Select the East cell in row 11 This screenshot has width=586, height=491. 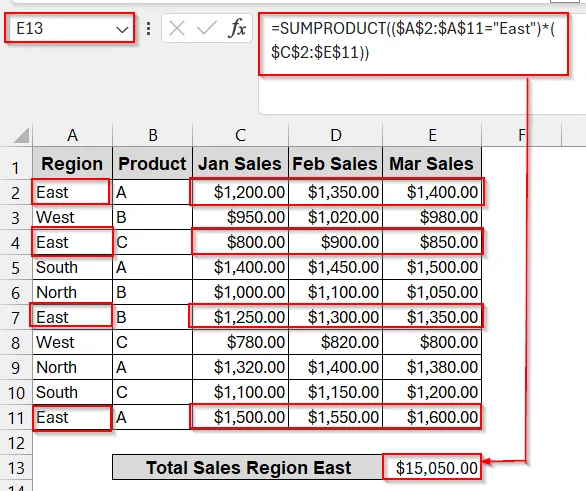click(x=73, y=417)
